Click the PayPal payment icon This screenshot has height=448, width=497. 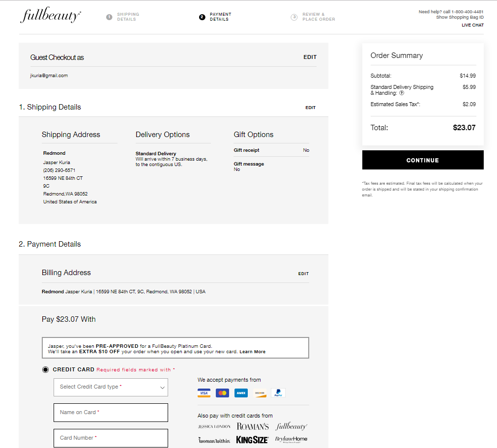coord(278,393)
